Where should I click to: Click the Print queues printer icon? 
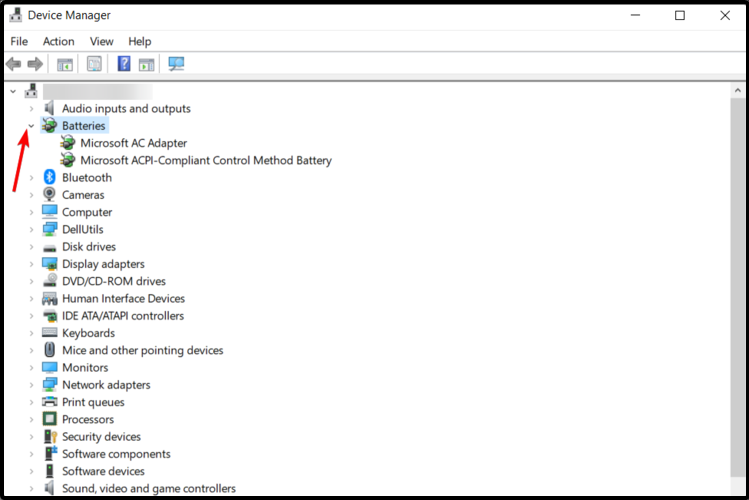(50, 402)
